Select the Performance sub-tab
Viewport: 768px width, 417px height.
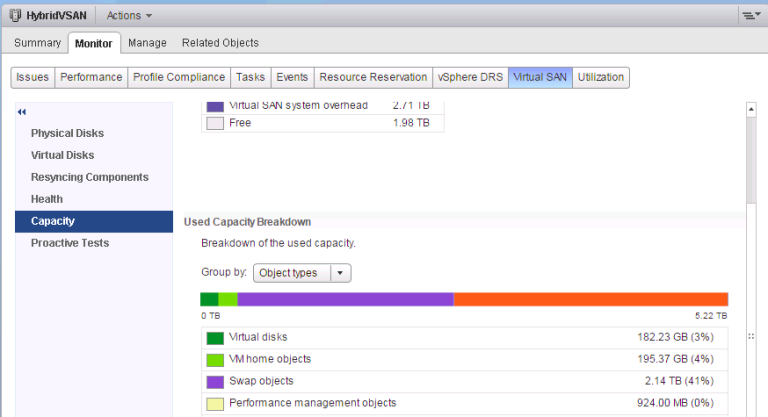click(91, 77)
